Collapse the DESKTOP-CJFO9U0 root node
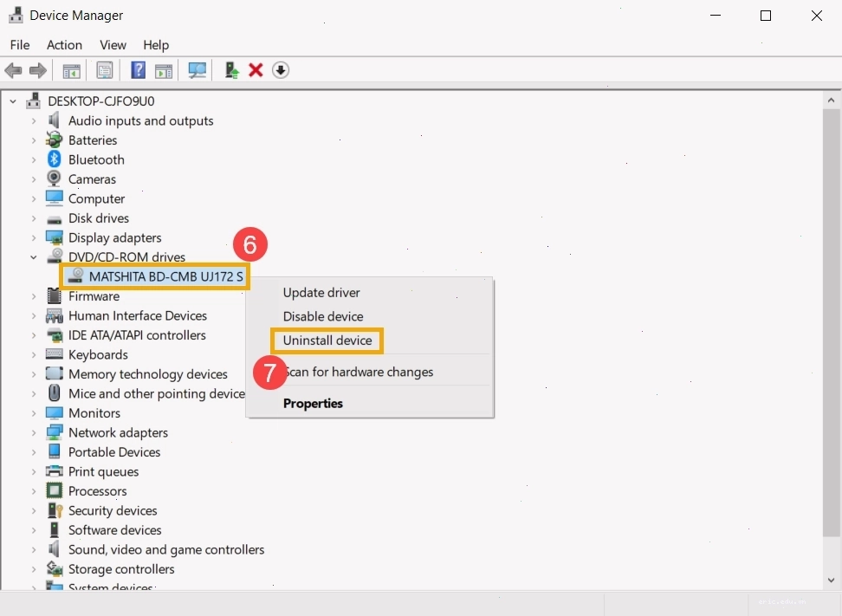Image resolution: width=842 pixels, height=616 pixels. point(13,101)
